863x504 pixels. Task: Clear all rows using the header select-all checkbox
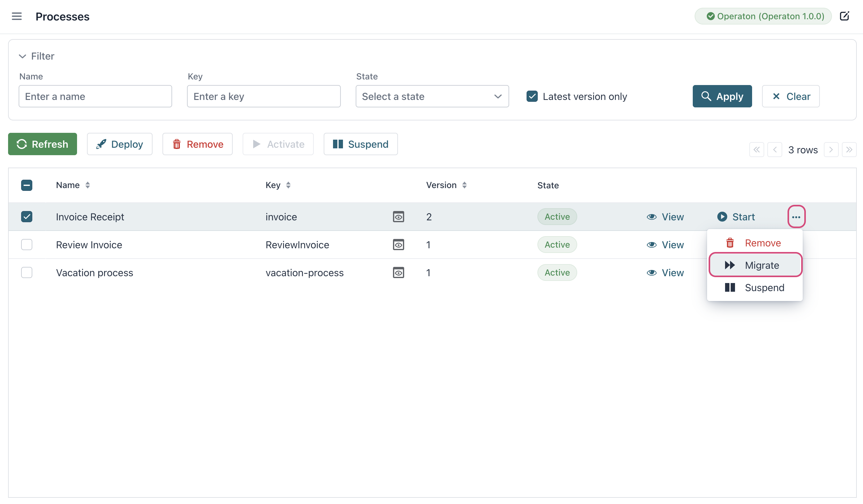pyautogui.click(x=26, y=185)
